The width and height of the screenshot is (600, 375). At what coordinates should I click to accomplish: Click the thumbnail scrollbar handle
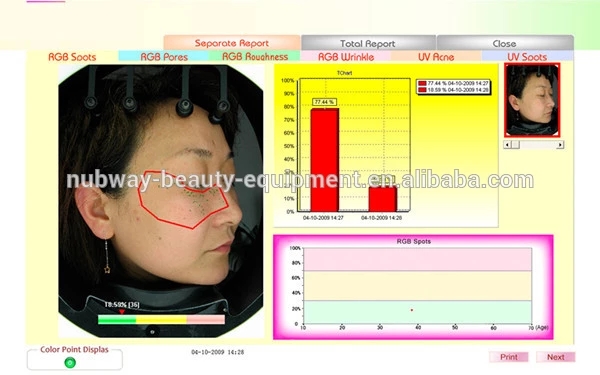point(515,145)
